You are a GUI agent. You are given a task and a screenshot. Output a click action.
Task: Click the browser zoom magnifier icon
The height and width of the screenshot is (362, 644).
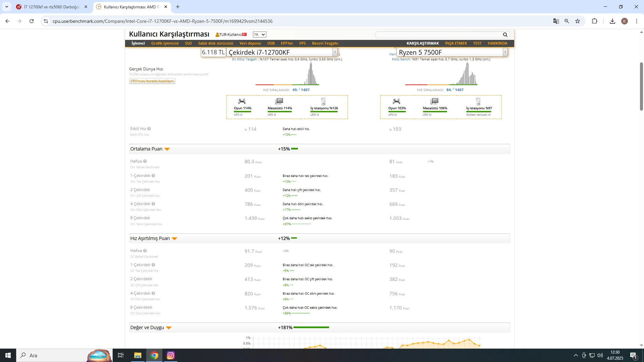(567, 21)
